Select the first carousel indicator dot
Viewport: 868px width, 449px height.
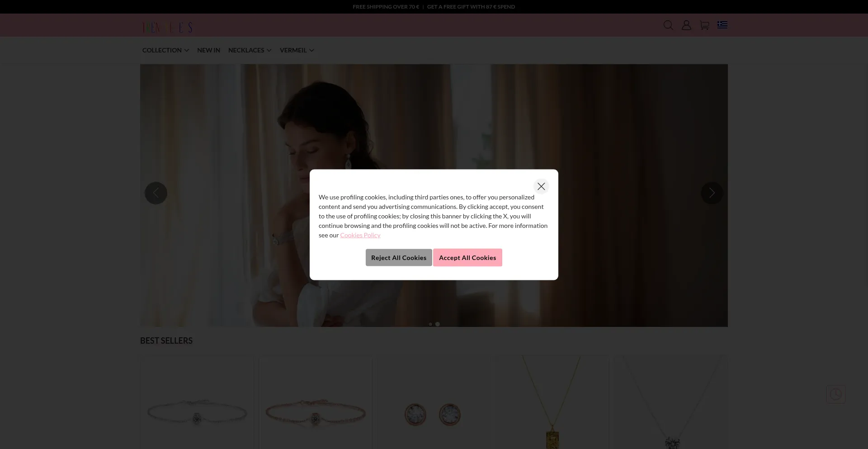[x=430, y=324]
